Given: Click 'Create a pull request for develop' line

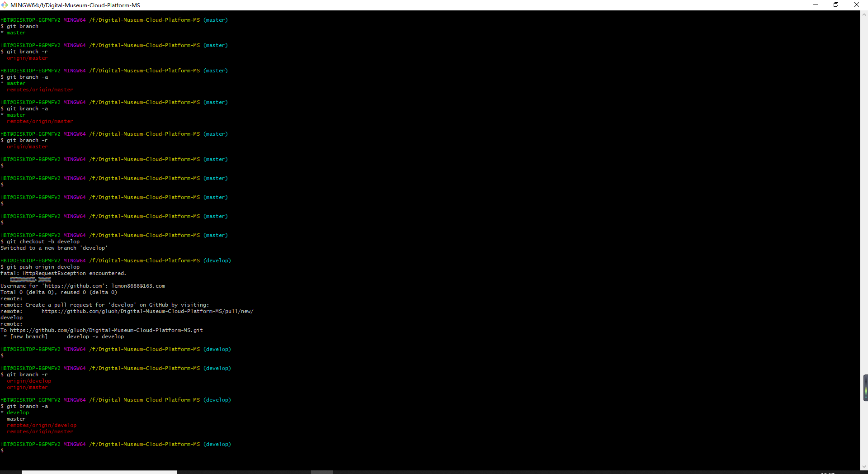Looking at the screenshot, I should [105, 305].
